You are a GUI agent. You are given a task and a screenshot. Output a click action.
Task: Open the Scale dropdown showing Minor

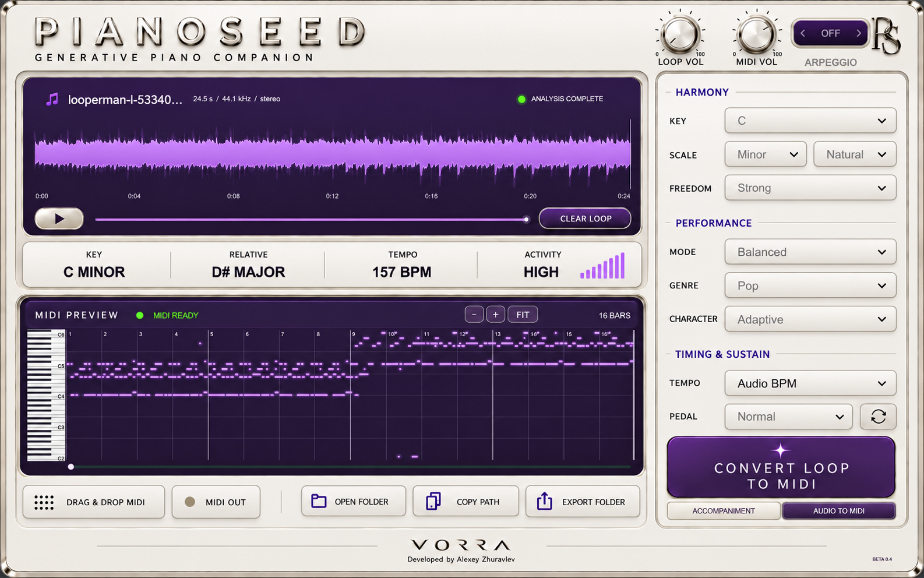pos(766,154)
